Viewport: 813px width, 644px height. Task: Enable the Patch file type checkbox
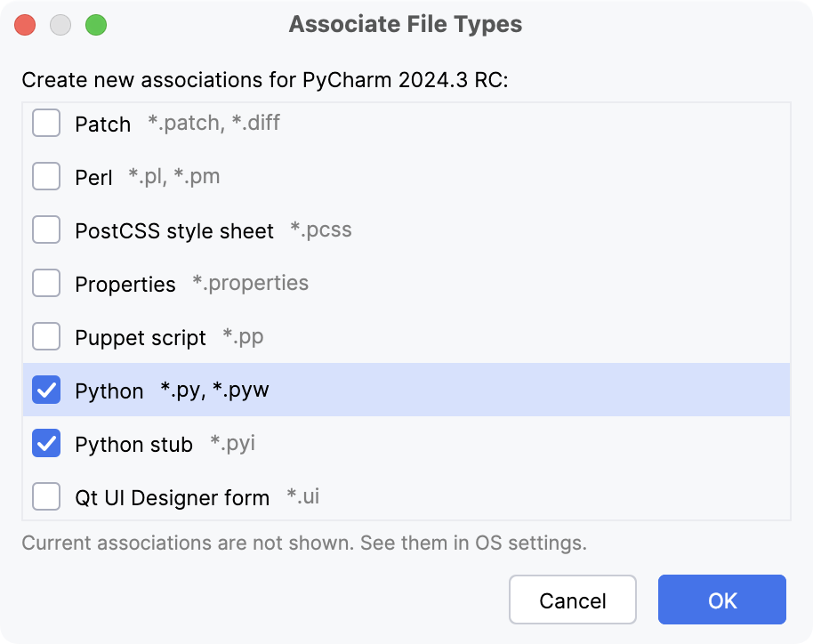[x=46, y=123]
